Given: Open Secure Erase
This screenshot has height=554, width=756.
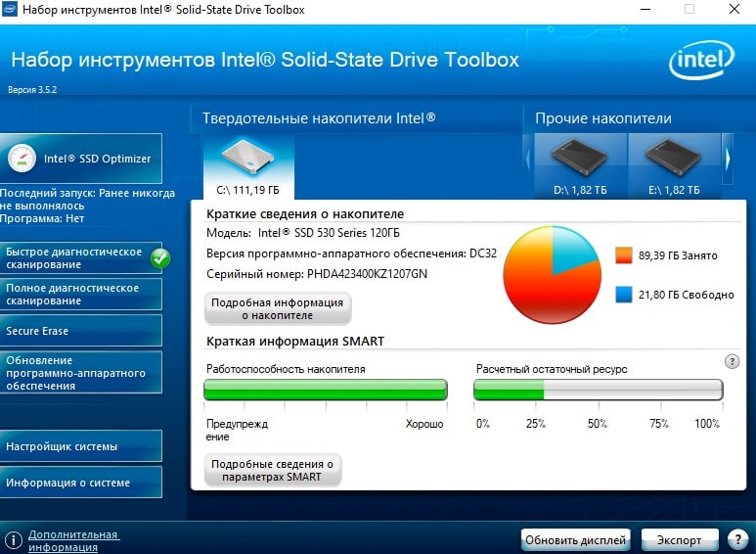Looking at the screenshot, I should [80, 331].
